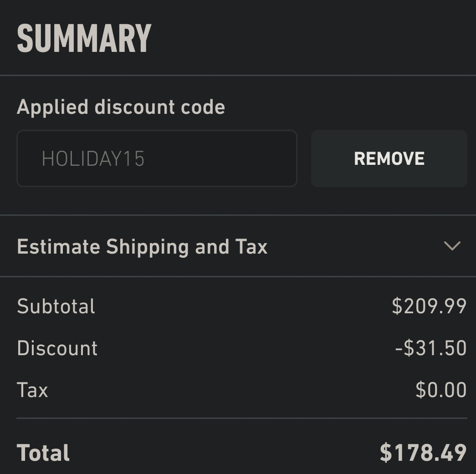Image resolution: width=476 pixels, height=474 pixels.
Task: Focus the HOLIDAY15 discount code field
Action: pos(156,158)
